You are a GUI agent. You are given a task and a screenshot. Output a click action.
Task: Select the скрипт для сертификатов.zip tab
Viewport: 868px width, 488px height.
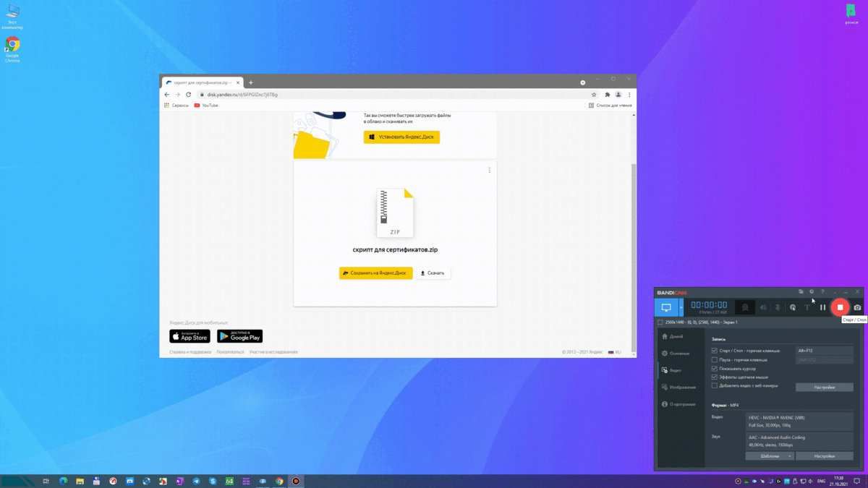(x=202, y=82)
